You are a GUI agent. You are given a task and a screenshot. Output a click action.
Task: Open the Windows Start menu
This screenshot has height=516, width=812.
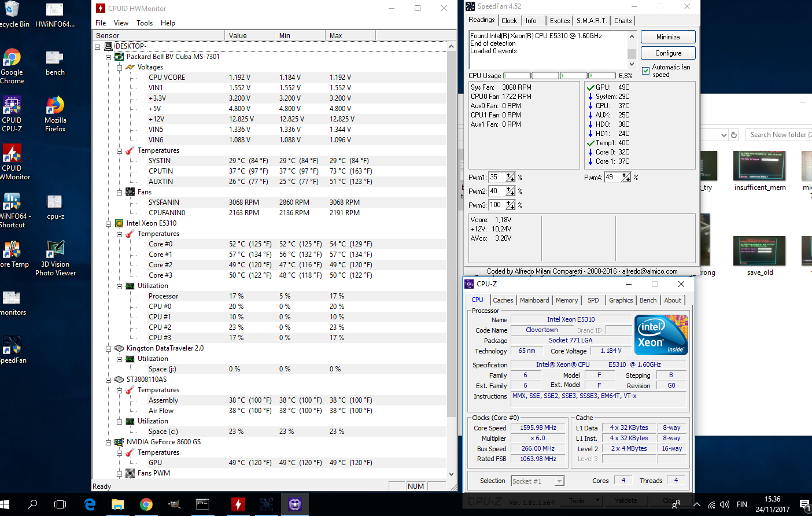(5, 504)
